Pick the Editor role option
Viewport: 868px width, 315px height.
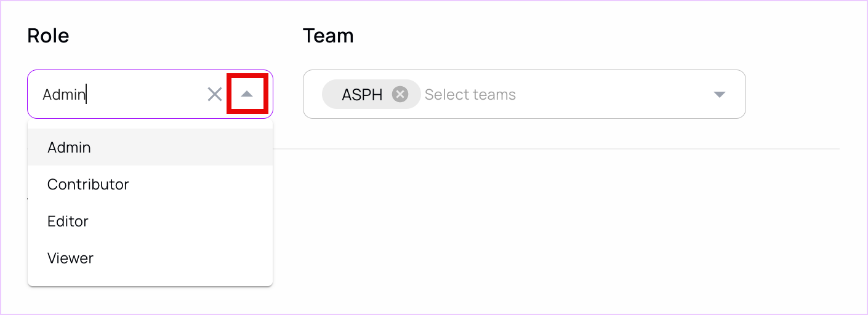point(150,221)
